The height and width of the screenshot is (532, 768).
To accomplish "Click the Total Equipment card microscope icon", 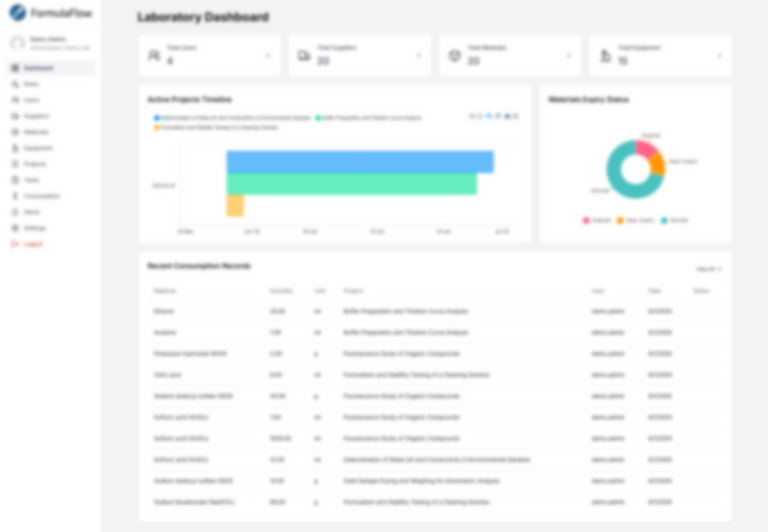I will [x=605, y=56].
